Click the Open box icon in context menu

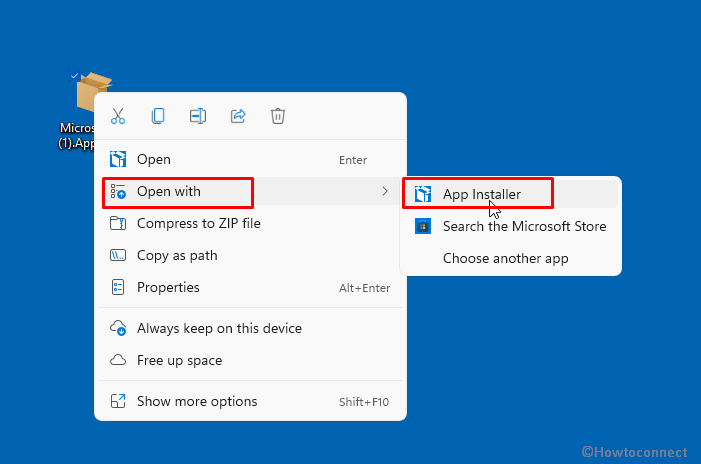click(118, 159)
